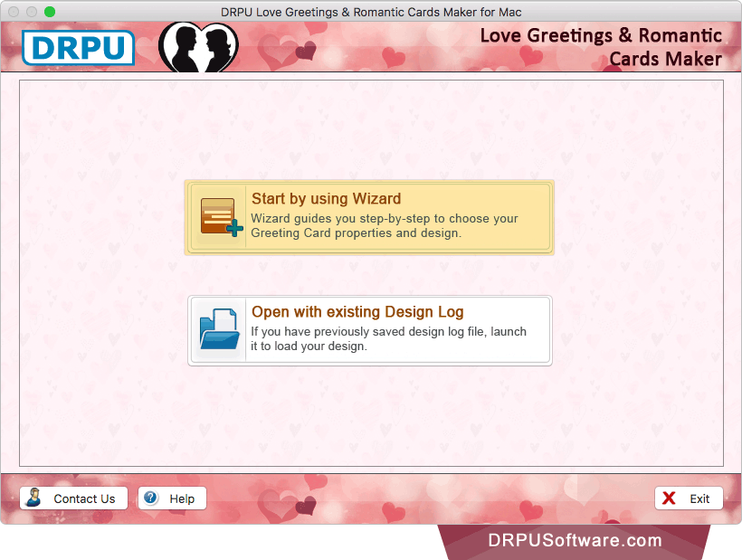Click the green maximize window button
The height and width of the screenshot is (560, 742).
(50, 12)
